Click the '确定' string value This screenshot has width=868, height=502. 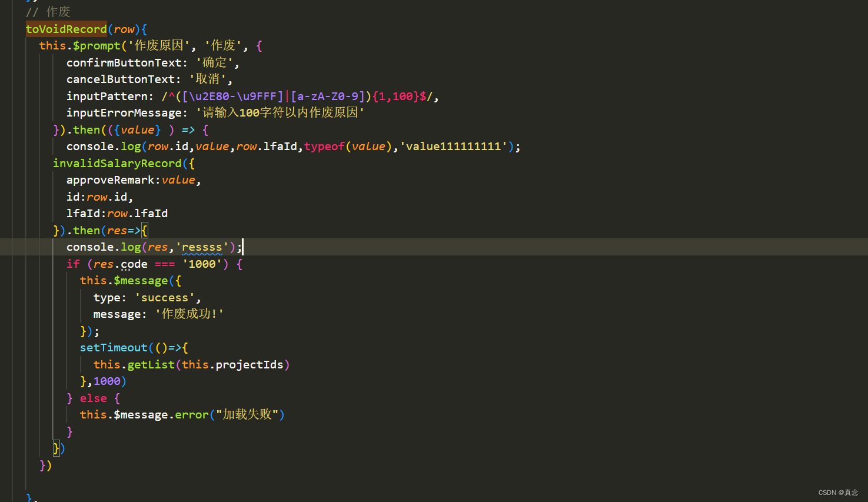coord(214,62)
